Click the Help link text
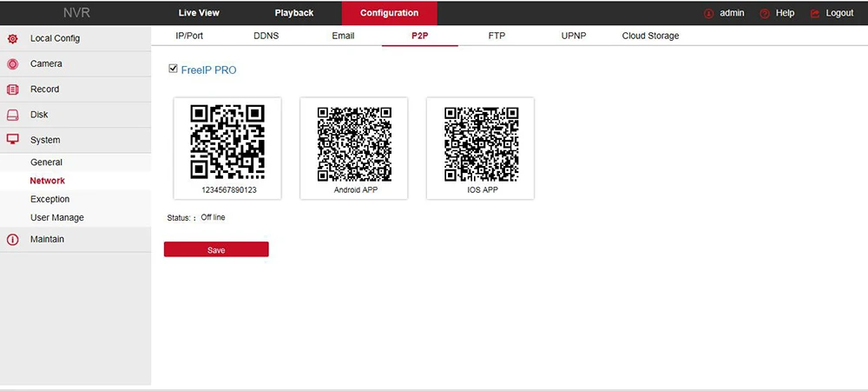The image size is (868, 391). [785, 13]
